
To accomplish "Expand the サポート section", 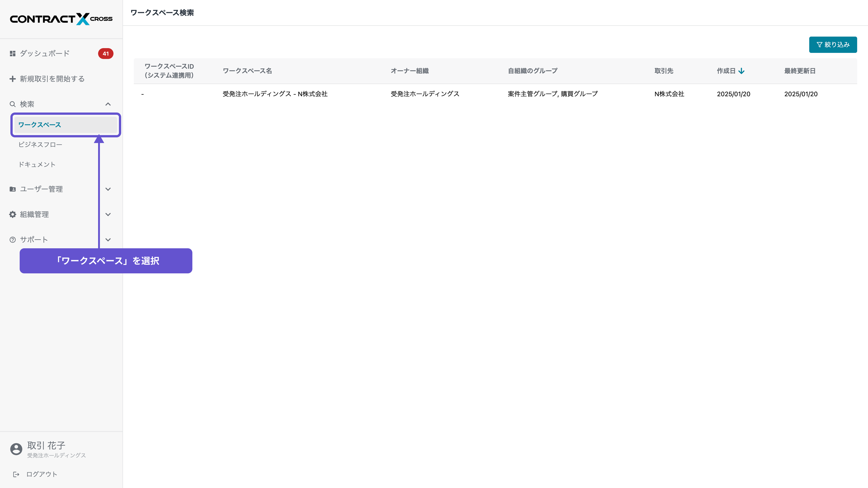I will [x=108, y=239].
